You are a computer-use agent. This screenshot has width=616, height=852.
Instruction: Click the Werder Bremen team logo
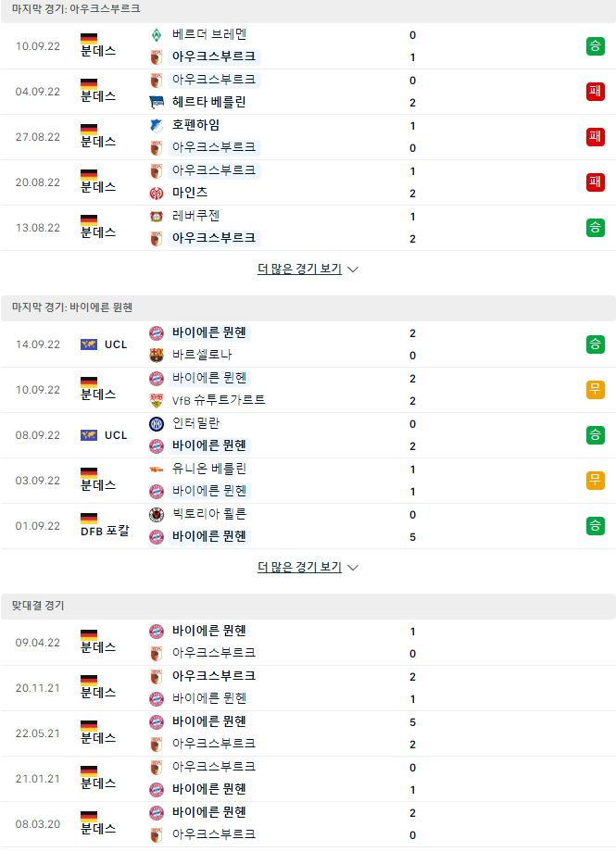156,35
